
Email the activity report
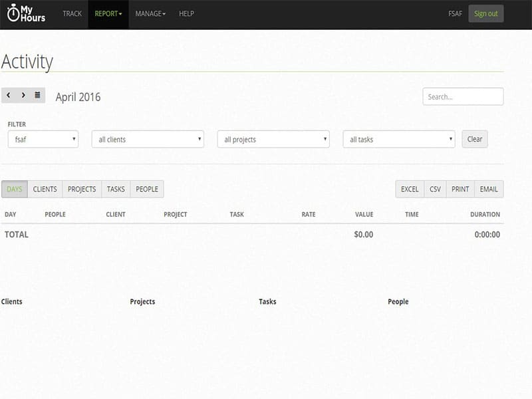pos(489,190)
